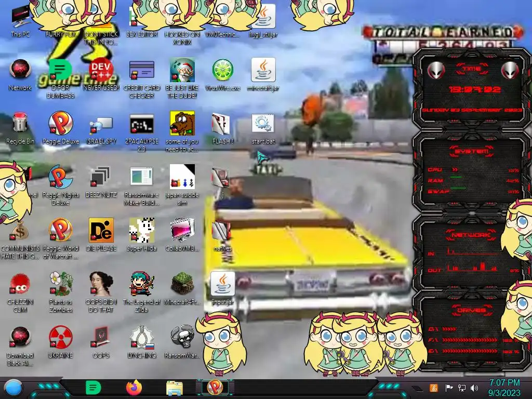This screenshot has height=399, width=532.
Task: Click the F:\ drive usage bar
Action: tap(470, 340)
